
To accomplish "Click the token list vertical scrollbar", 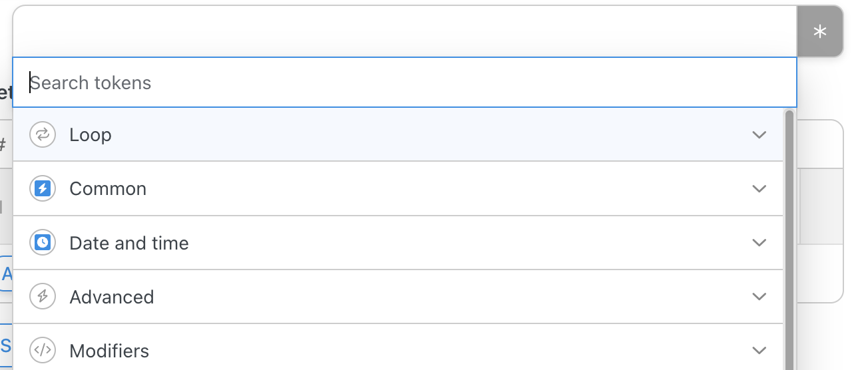I will [x=789, y=240].
